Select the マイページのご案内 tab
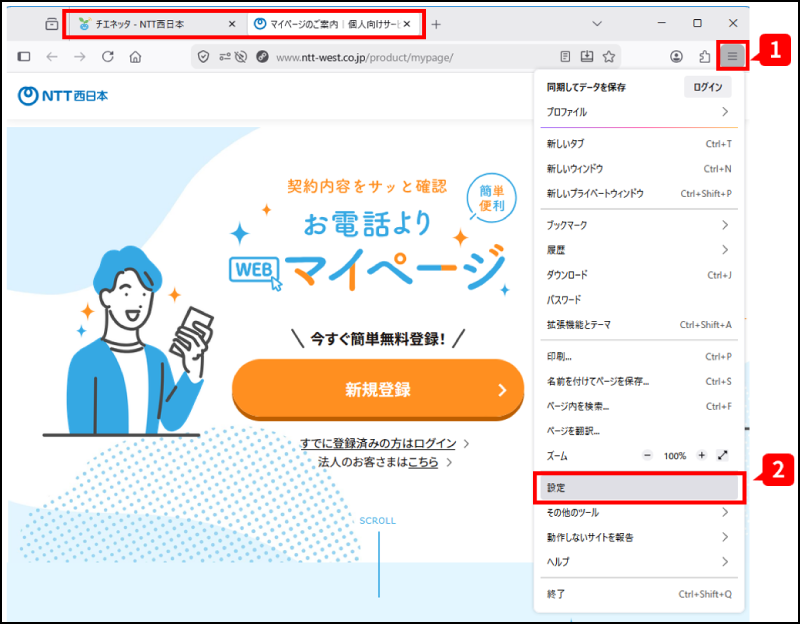This screenshot has height=624, width=800. pyautogui.click(x=333, y=24)
